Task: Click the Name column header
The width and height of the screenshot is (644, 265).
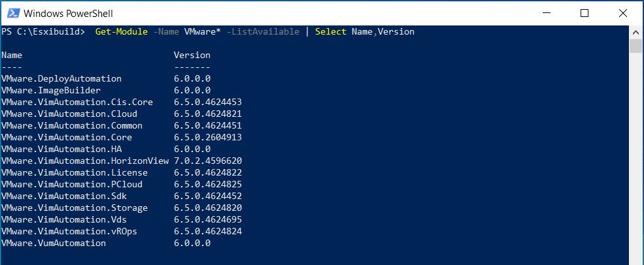Action: coord(12,55)
